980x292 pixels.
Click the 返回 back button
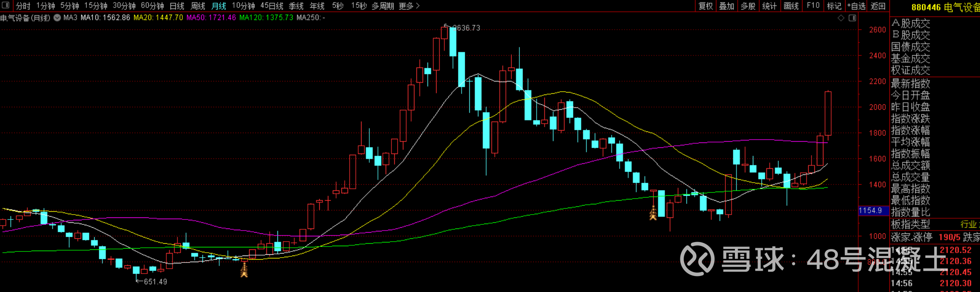pos(878,6)
